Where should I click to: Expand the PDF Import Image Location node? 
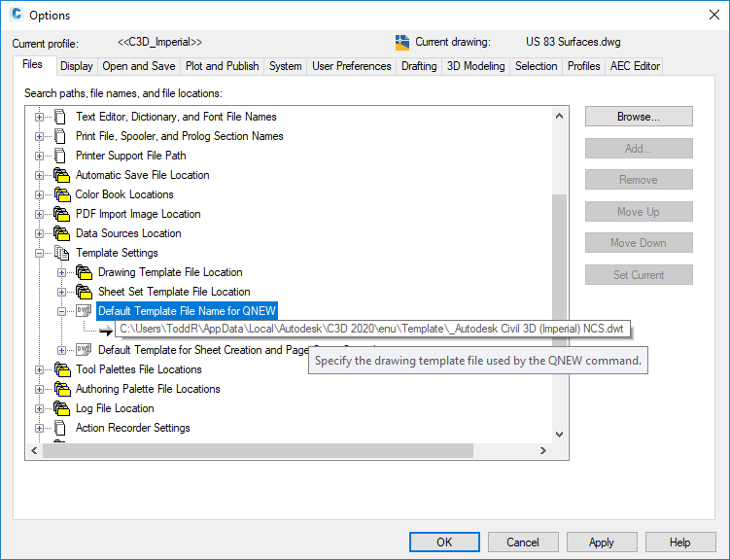(39, 215)
